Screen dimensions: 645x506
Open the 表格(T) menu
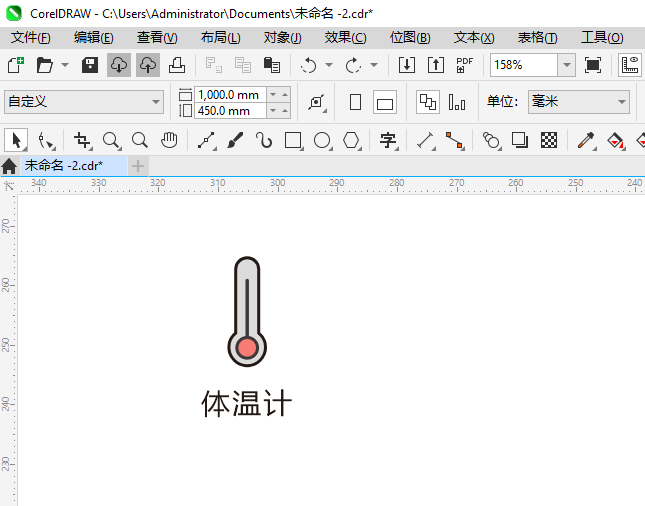pos(538,38)
